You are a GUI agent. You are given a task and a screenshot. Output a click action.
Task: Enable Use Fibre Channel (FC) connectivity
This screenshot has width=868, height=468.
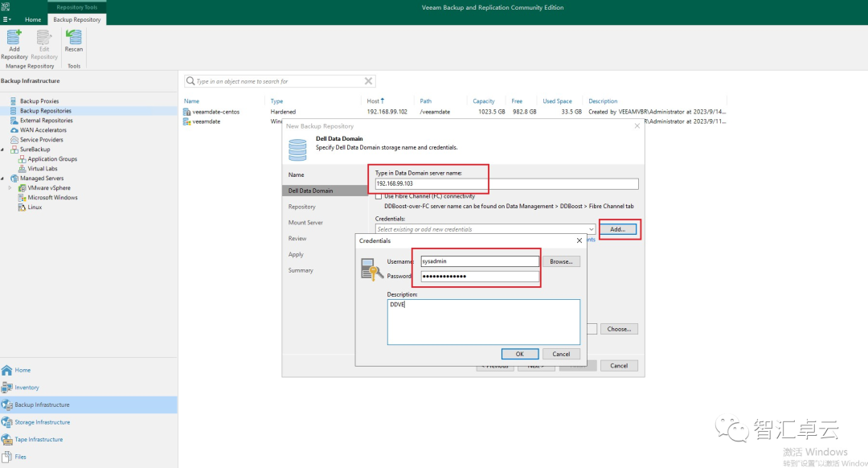[x=379, y=195]
